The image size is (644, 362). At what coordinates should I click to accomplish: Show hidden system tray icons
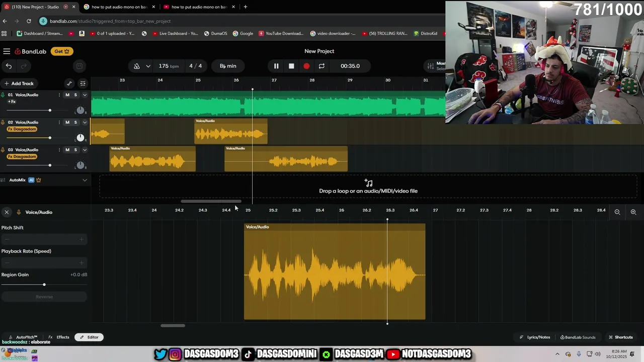[x=557, y=354]
